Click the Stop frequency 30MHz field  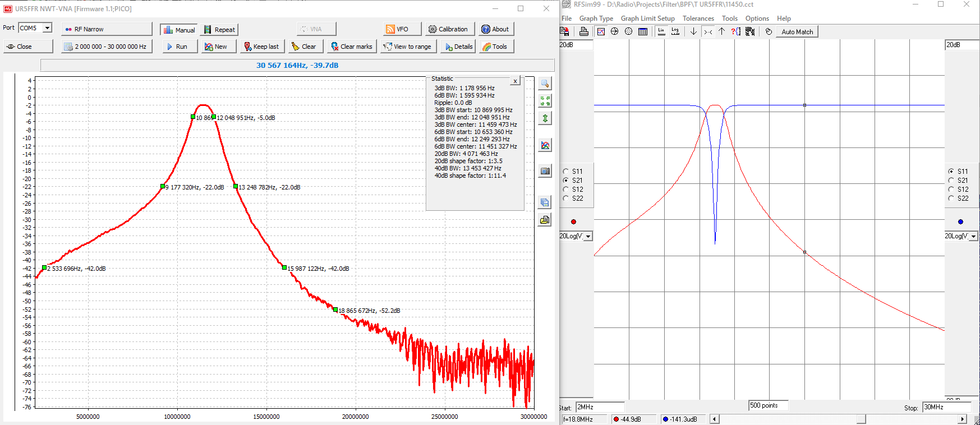(946, 407)
